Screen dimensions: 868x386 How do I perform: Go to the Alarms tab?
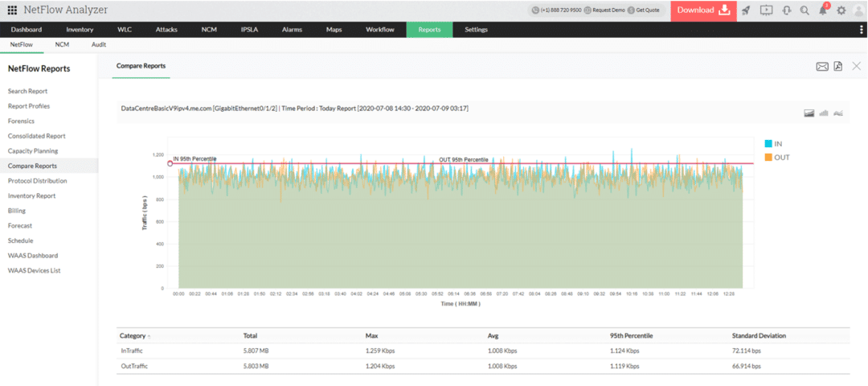tap(292, 30)
